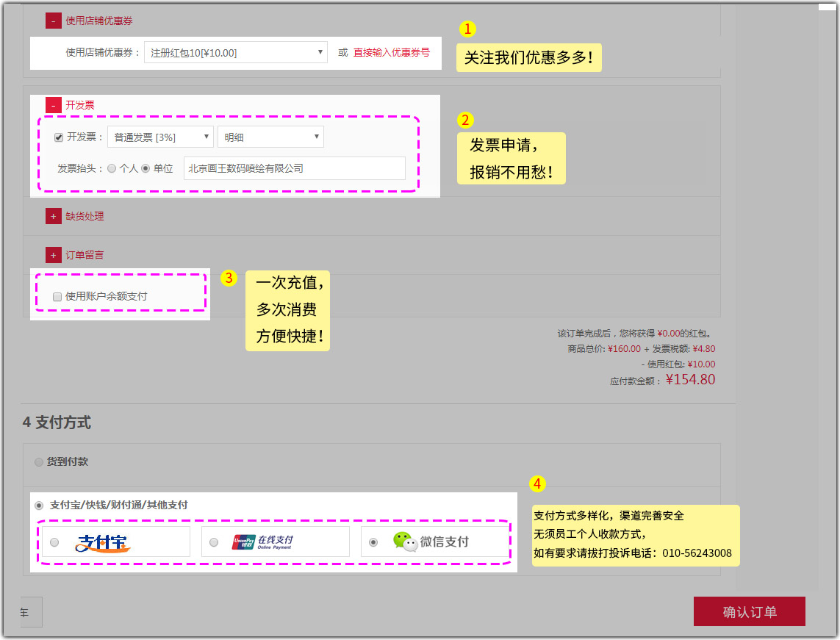
Task: Click the WeChat Pay logo
Action: click(x=430, y=542)
